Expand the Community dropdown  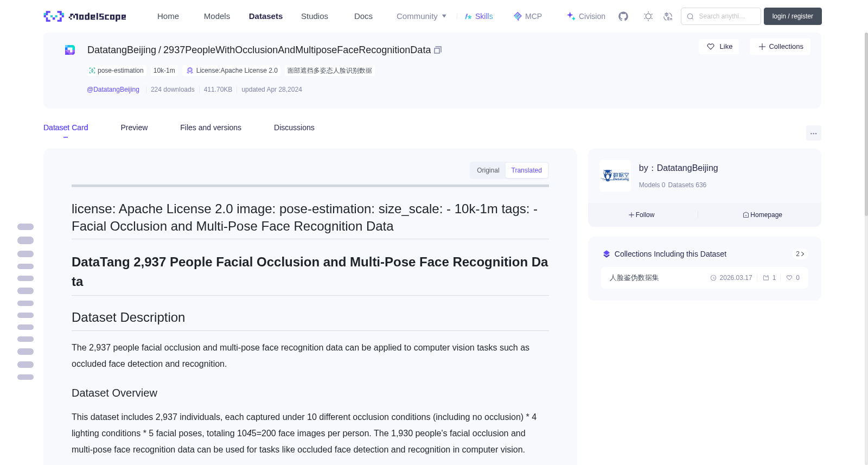(422, 16)
